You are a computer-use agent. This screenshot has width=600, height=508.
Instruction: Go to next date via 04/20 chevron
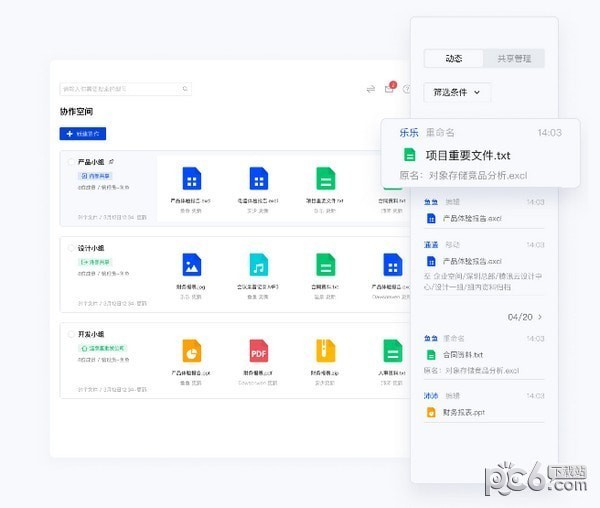(541, 317)
